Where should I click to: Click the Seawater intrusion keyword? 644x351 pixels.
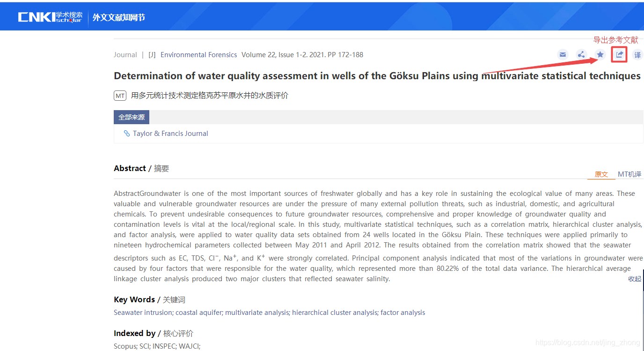tap(144, 313)
